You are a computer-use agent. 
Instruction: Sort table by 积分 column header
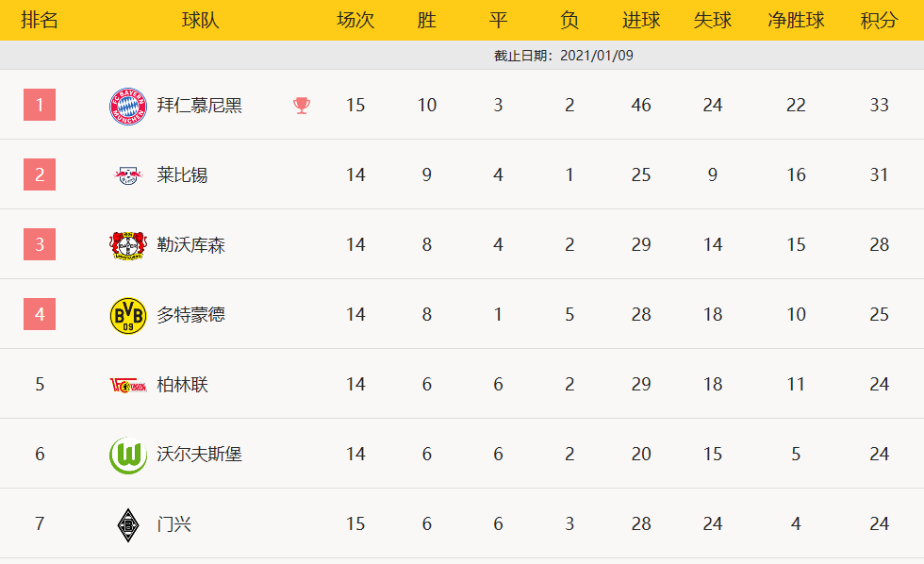point(879,20)
